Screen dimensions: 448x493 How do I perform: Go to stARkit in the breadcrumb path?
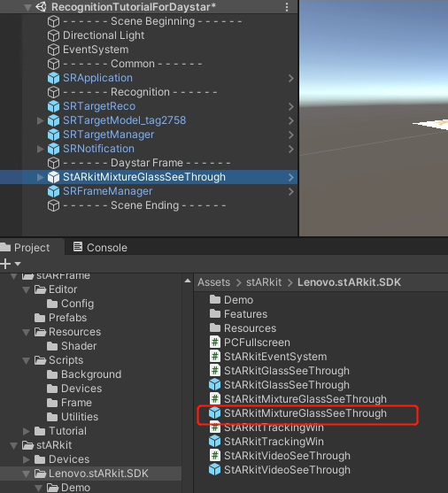tap(264, 282)
